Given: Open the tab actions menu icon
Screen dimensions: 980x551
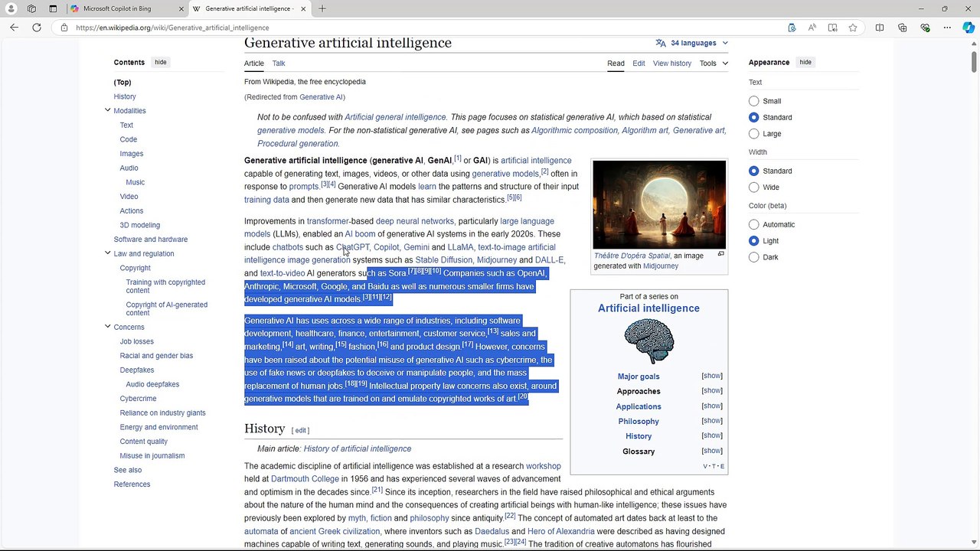Looking at the screenshot, I should (x=53, y=8).
